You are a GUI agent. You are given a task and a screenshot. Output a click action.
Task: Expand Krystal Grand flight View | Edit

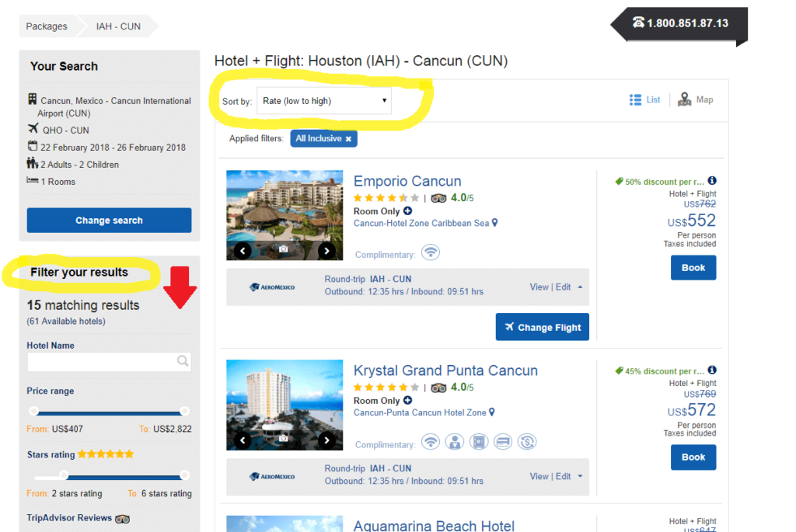point(556,476)
